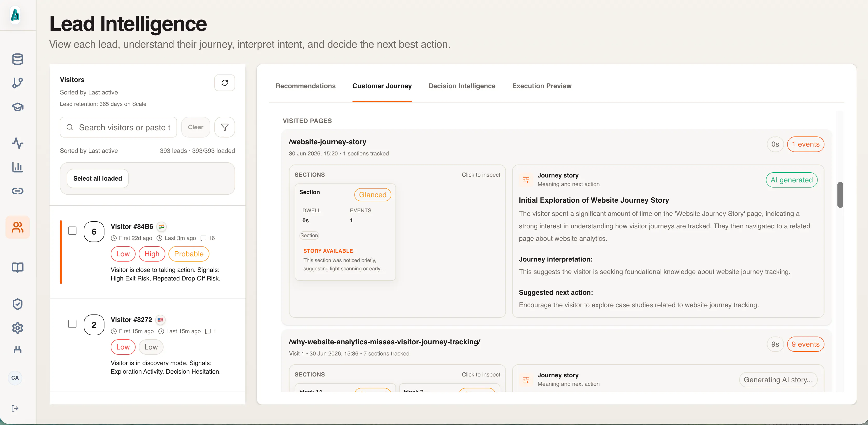Screen dimensions: 868x425
Task: Open the Visitor #84B6 name
Action: tap(132, 227)
